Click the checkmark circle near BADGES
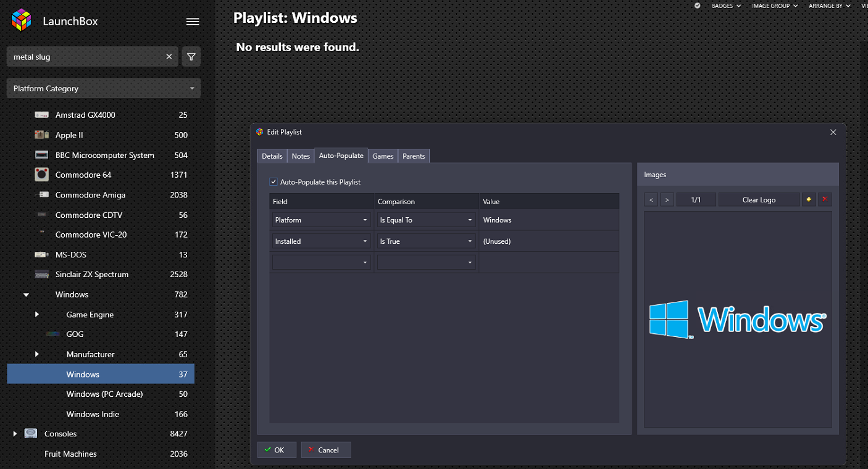The image size is (868, 469). click(x=697, y=6)
